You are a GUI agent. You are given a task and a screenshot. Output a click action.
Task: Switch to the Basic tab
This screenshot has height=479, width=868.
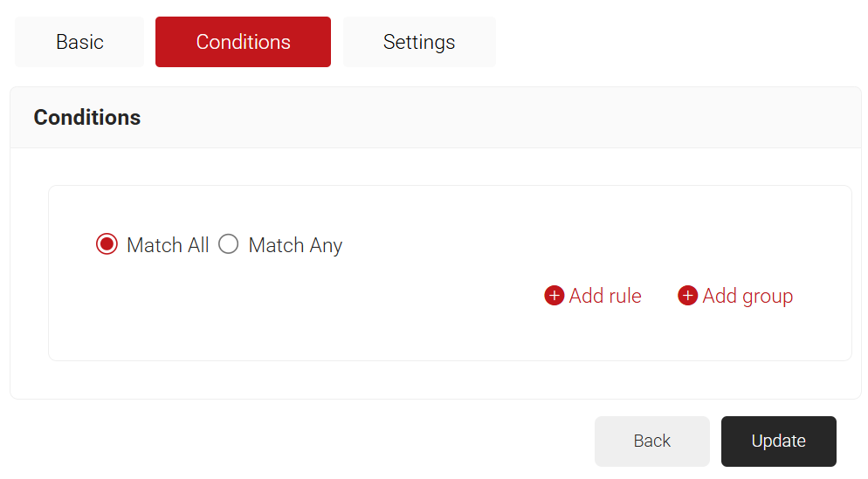pos(79,42)
